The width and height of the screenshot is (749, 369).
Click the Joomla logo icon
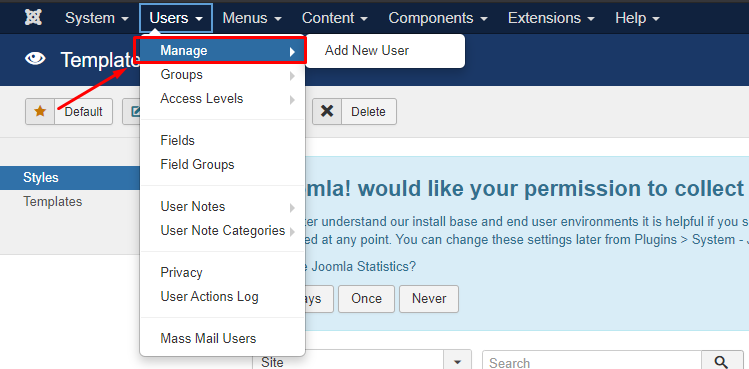coord(33,18)
